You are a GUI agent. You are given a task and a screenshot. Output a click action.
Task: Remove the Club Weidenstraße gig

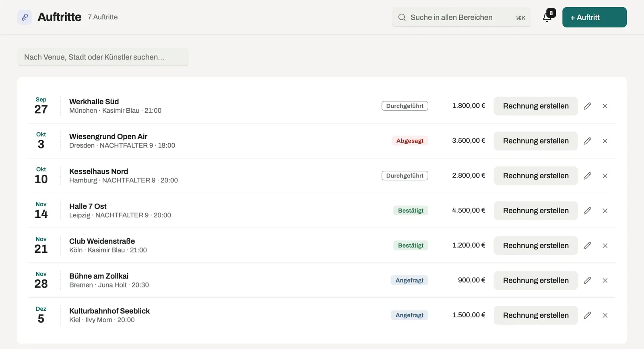(605, 246)
